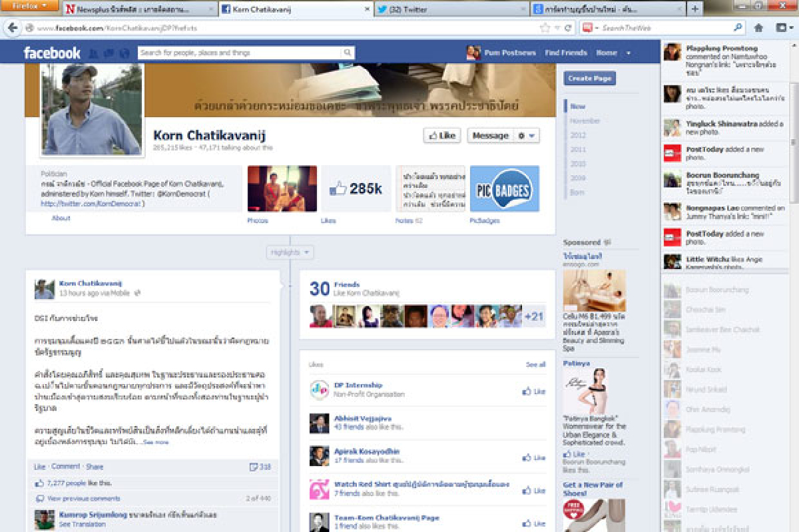Go to browser home icon
Image resolution: width=799 pixels, height=532 pixels.
pos(758,28)
